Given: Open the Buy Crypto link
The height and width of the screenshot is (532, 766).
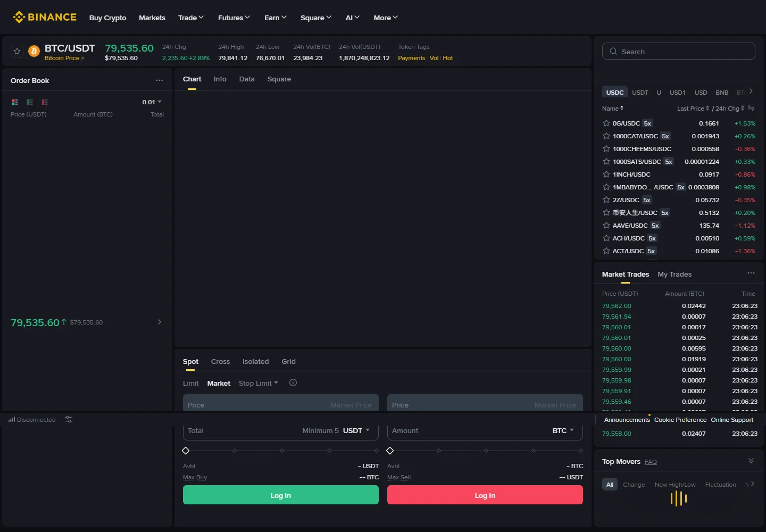Looking at the screenshot, I should coord(107,18).
